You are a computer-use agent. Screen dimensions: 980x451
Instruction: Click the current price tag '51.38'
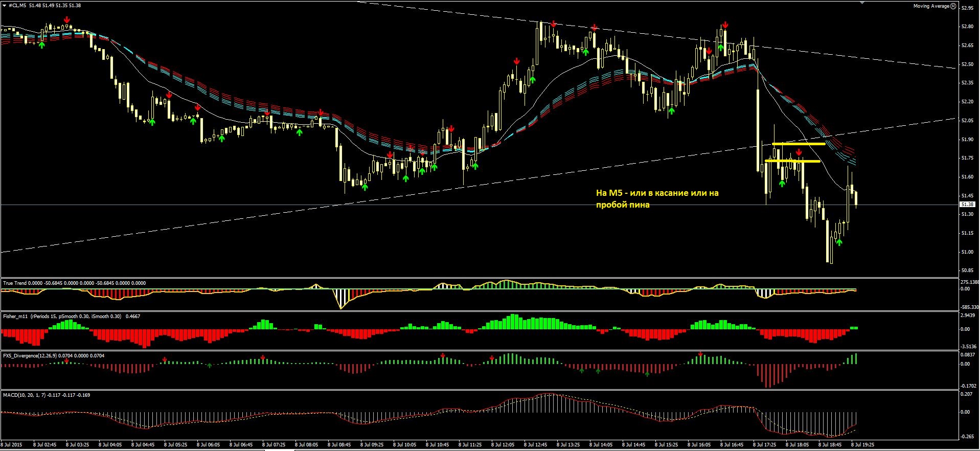click(968, 204)
